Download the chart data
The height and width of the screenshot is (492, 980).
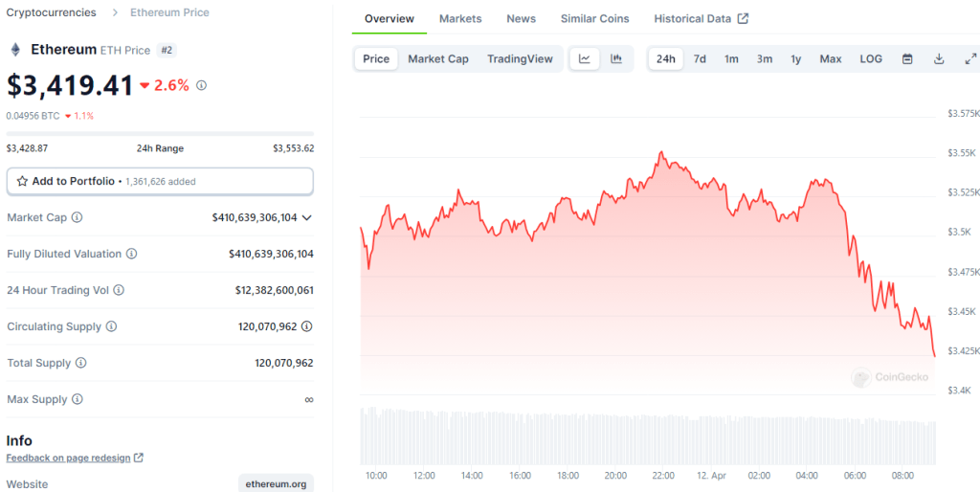pos(939,59)
